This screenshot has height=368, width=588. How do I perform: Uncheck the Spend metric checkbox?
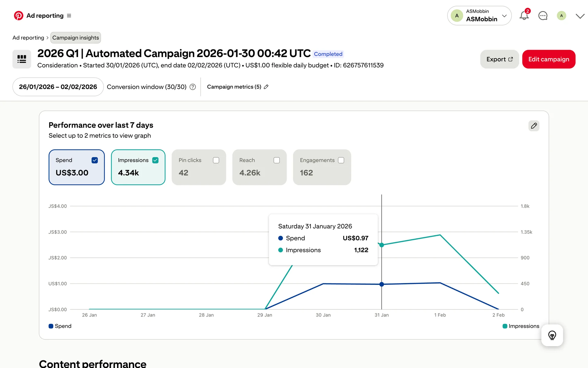[95, 160]
